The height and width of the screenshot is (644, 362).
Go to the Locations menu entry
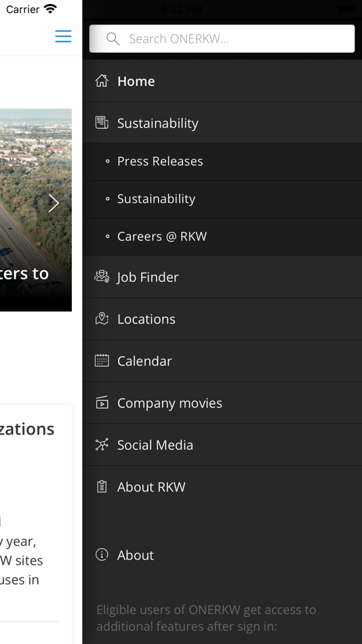222,319
